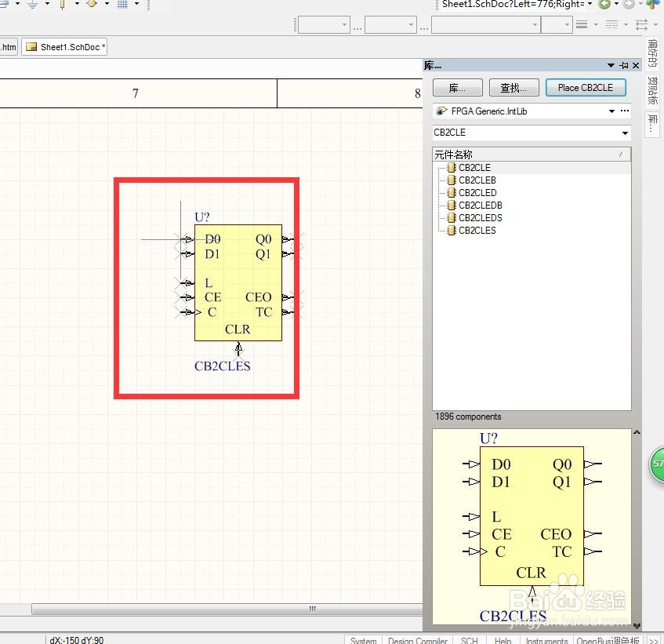This screenshot has height=644, width=664.
Task: Click the green navigate back arrow
Action: (604, 4)
